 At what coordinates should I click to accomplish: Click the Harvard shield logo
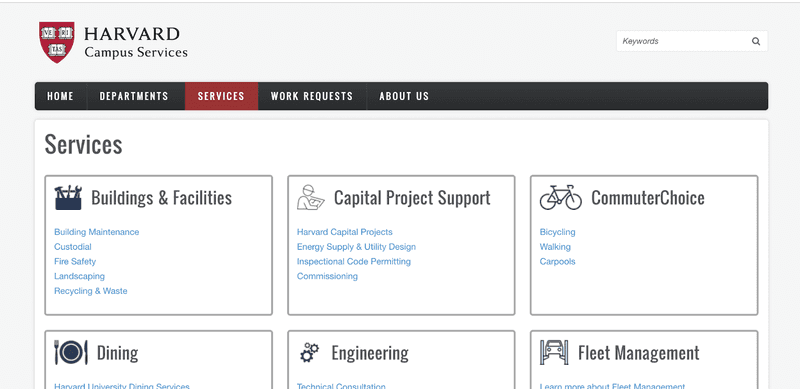(x=57, y=42)
